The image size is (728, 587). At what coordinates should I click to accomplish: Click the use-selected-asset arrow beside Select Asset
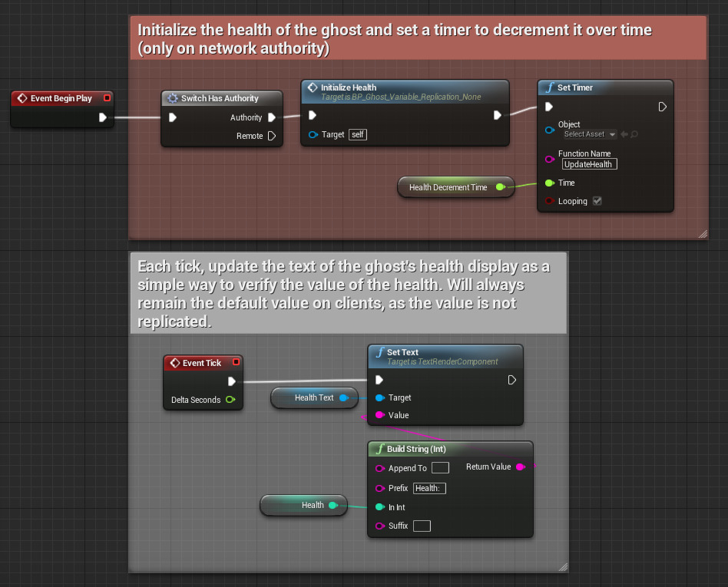[624, 134]
